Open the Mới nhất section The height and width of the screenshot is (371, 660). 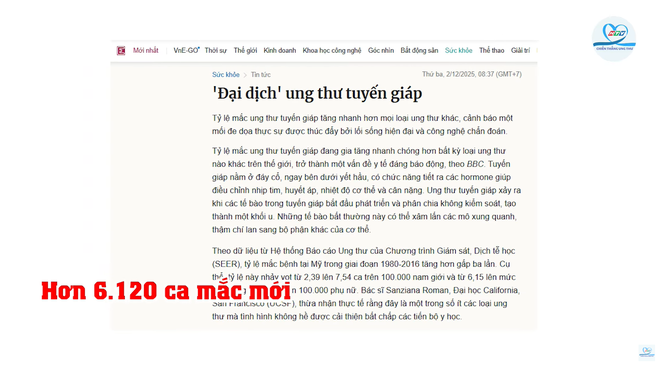point(146,51)
